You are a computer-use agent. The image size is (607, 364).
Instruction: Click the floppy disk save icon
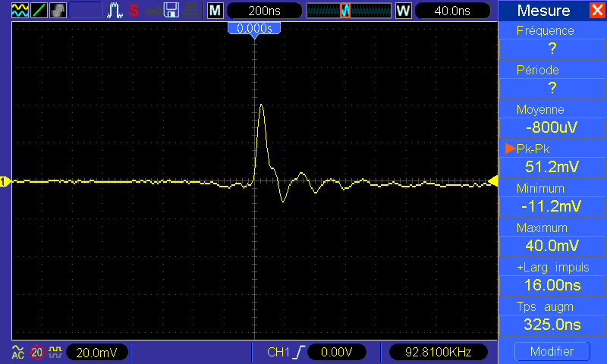(x=172, y=11)
